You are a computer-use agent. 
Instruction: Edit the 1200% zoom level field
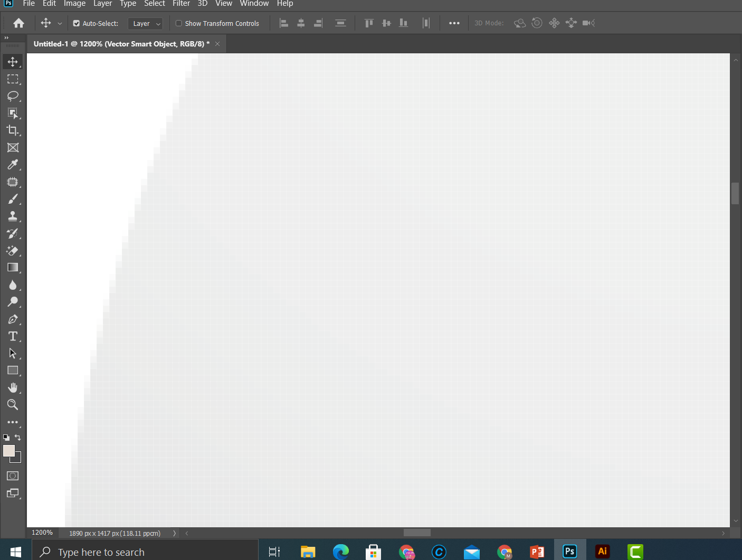[42, 533]
